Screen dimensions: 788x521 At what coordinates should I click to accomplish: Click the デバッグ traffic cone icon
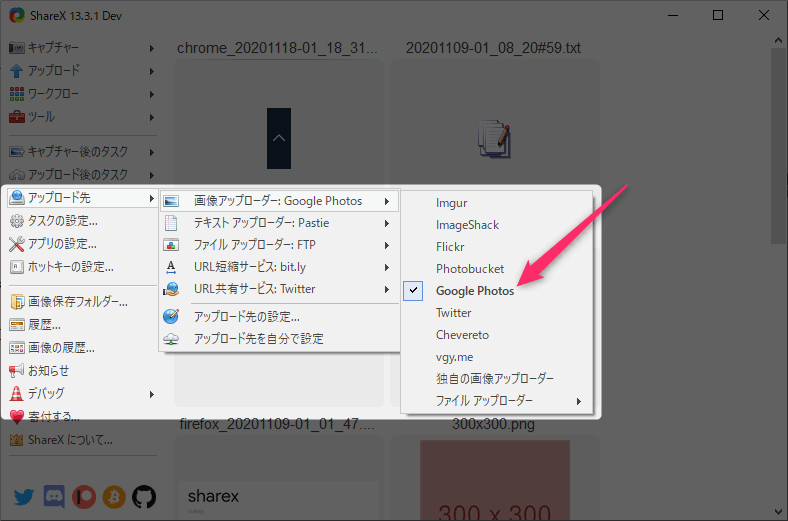pos(17,393)
